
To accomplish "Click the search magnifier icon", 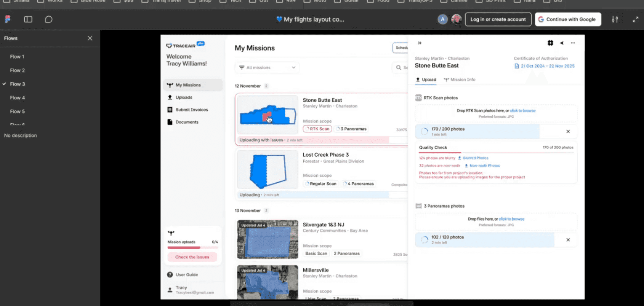I will tap(399, 68).
